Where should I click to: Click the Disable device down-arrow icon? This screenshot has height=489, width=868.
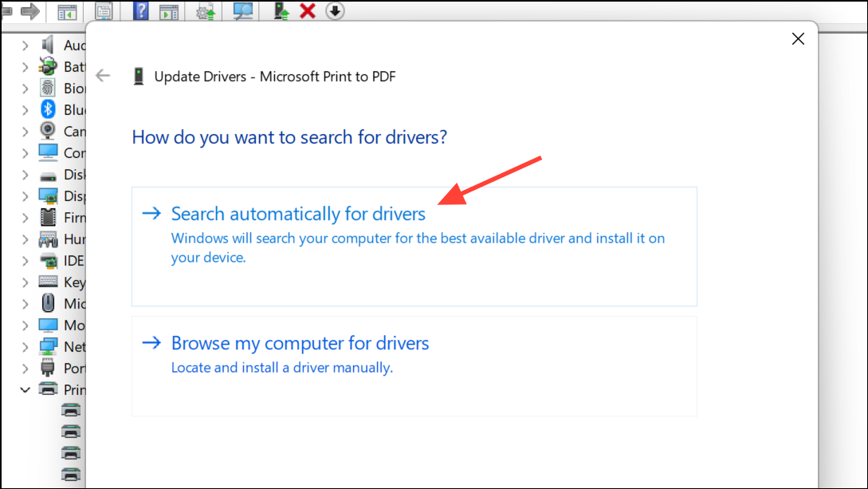tap(335, 10)
